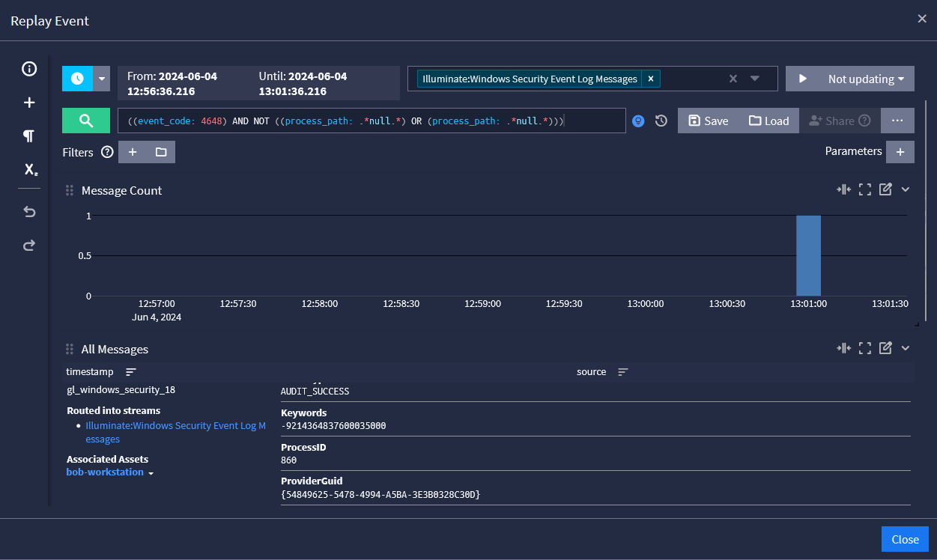This screenshot has height=560, width=937.
Task: Click the plus create icon in sidebar
Action: (29, 103)
